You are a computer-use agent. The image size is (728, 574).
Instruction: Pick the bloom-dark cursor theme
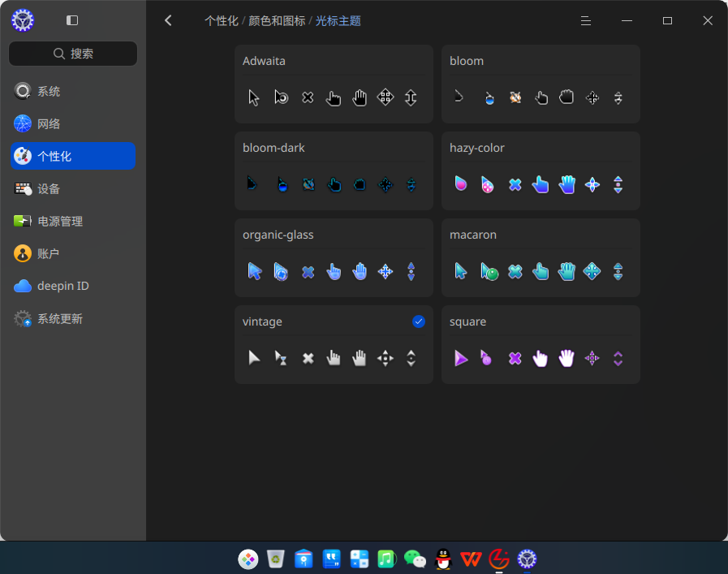click(x=334, y=170)
